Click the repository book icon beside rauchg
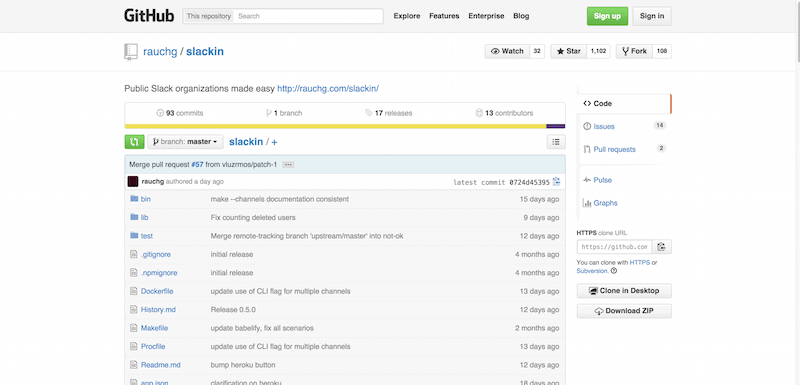This screenshot has width=800, height=385. point(131,52)
